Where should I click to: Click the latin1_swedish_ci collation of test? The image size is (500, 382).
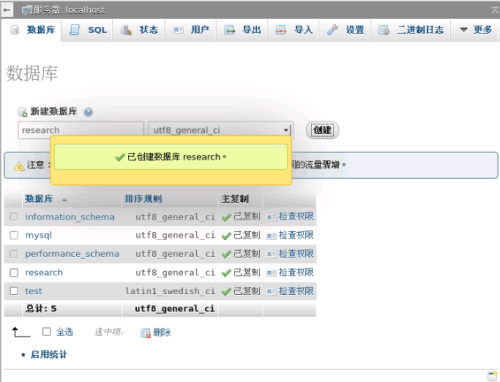pos(170,291)
